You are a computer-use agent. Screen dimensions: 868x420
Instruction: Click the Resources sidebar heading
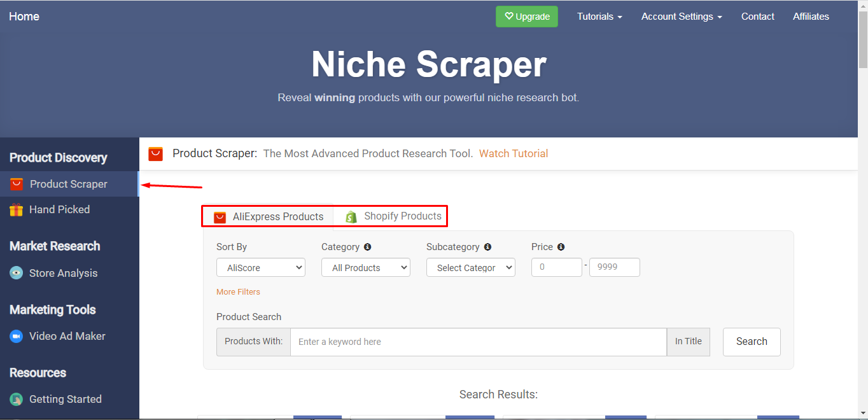click(x=38, y=373)
